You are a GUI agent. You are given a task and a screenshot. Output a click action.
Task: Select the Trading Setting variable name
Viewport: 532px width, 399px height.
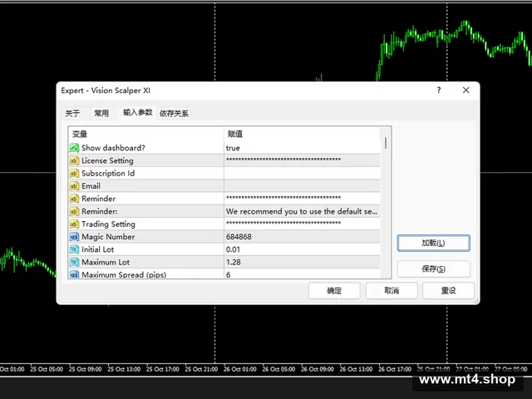(x=108, y=224)
